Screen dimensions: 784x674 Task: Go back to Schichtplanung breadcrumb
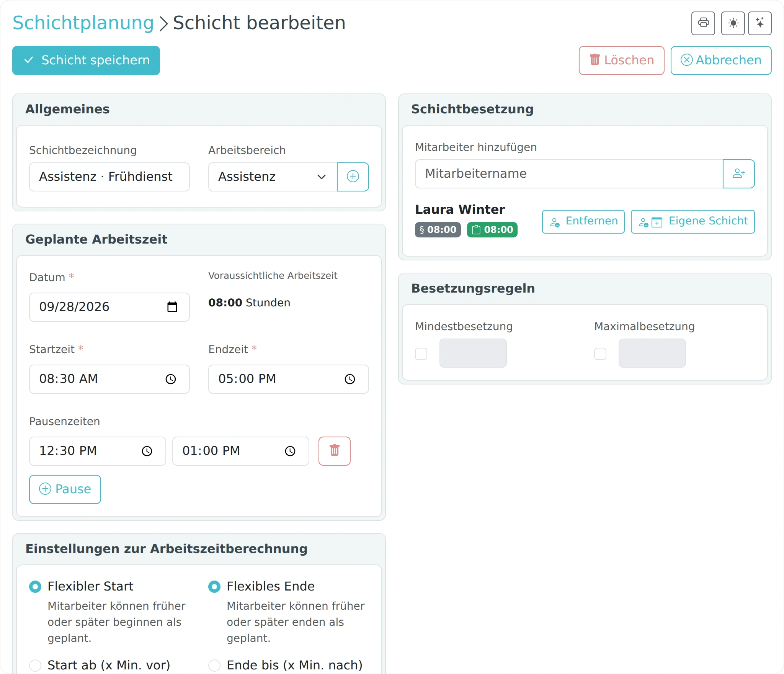click(x=83, y=23)
